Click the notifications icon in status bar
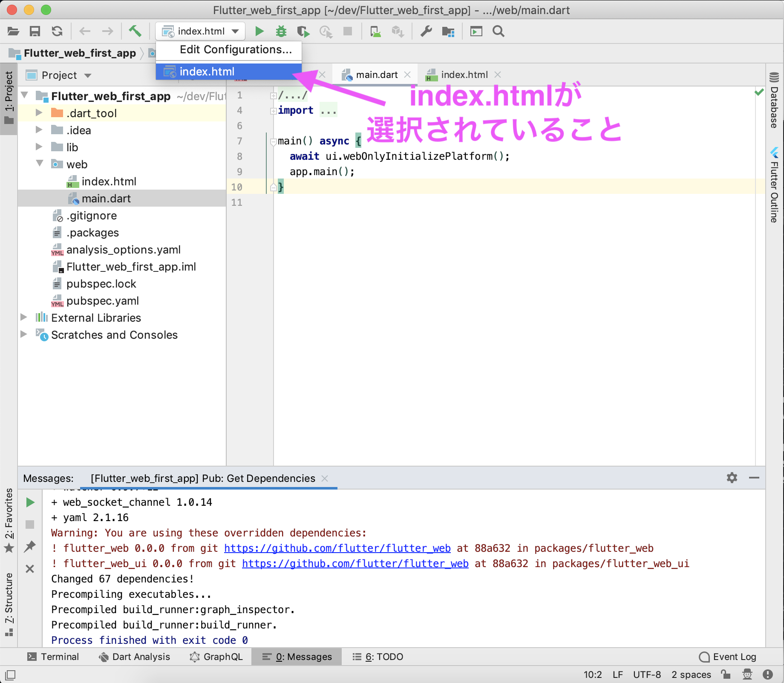Image resolution: width=784 pixels, height=683 pixels. click(768, 674)
